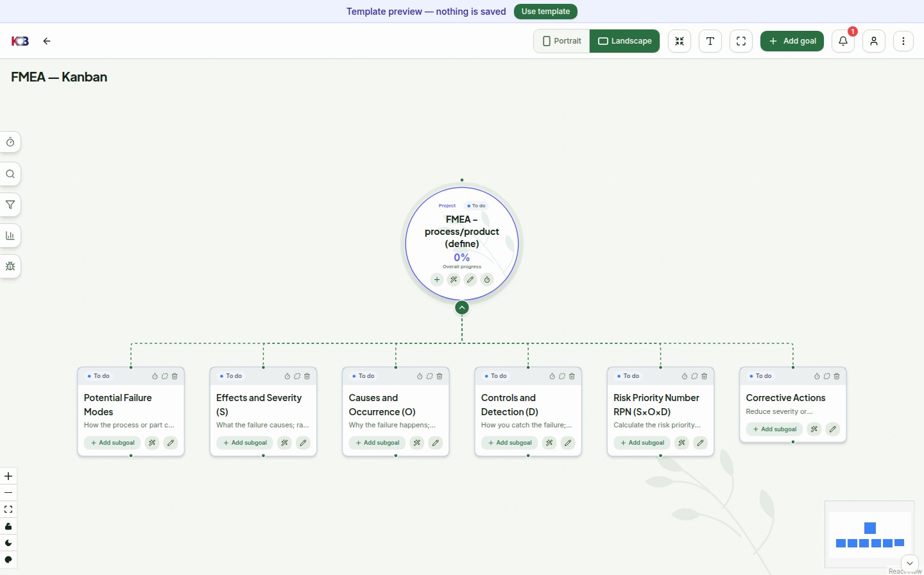Click the Use template button

[545, 12]
